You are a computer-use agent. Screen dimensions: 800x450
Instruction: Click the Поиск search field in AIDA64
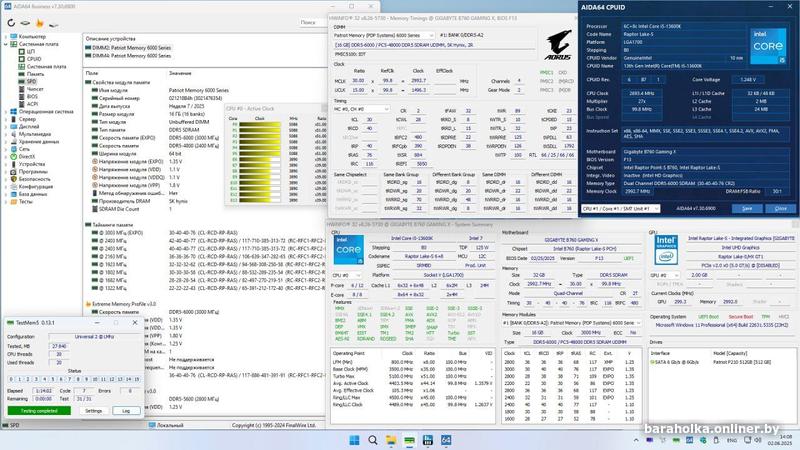tap(311, 22)
